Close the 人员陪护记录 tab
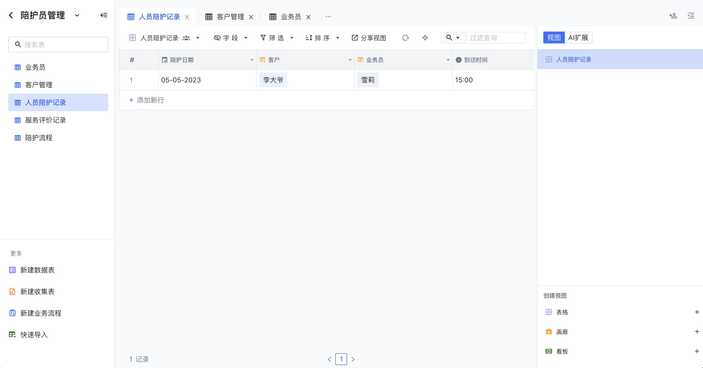703x368 pixels. [x=187, y=17]
